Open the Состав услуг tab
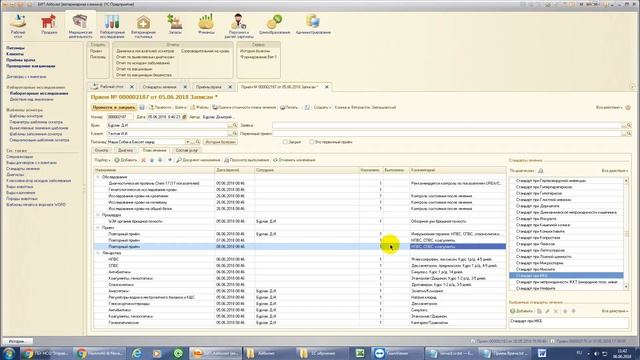Screen dimensions: 640x360 pyautogui.click(x=187, y=150)
